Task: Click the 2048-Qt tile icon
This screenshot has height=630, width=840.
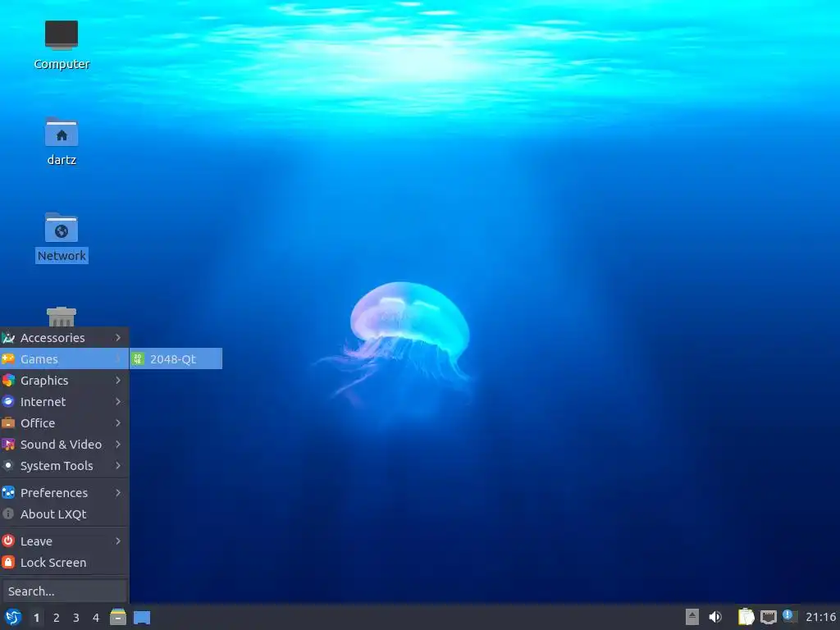Action: [x=138, y=359]
